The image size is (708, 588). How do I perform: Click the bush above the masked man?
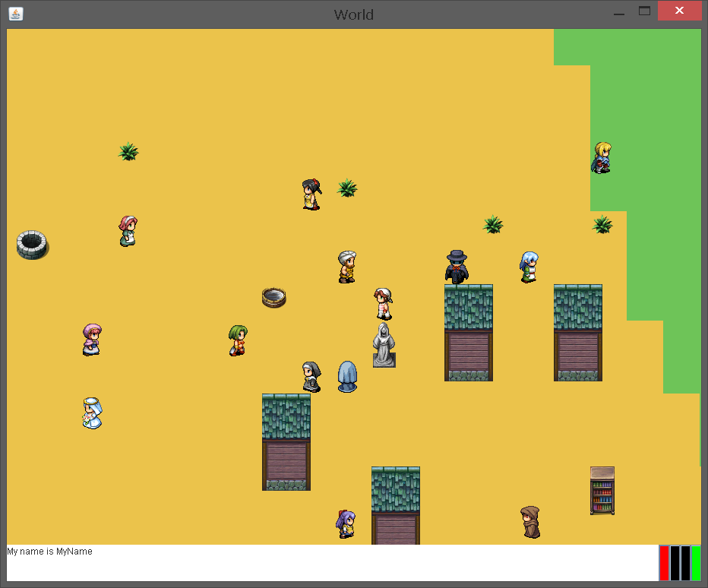(x=493, y=224)
